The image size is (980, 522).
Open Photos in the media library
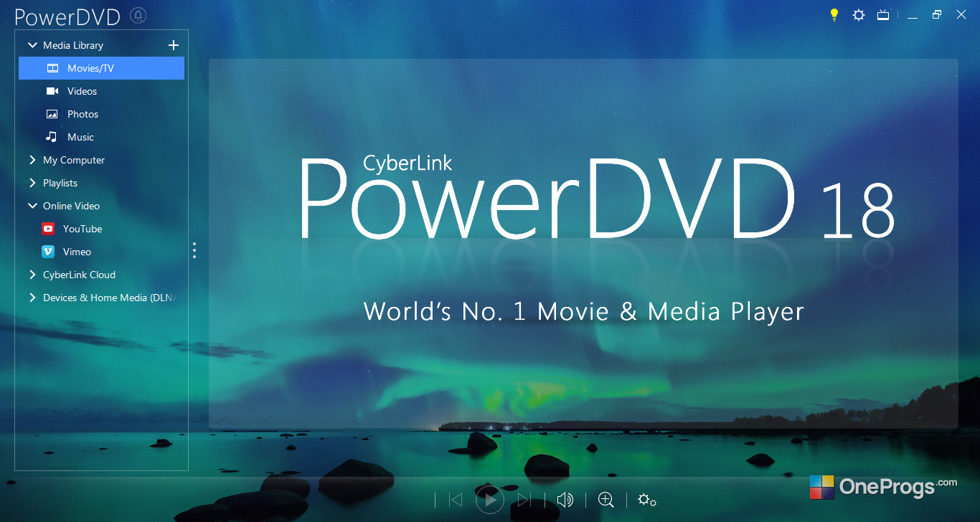[x=101, y=114]
